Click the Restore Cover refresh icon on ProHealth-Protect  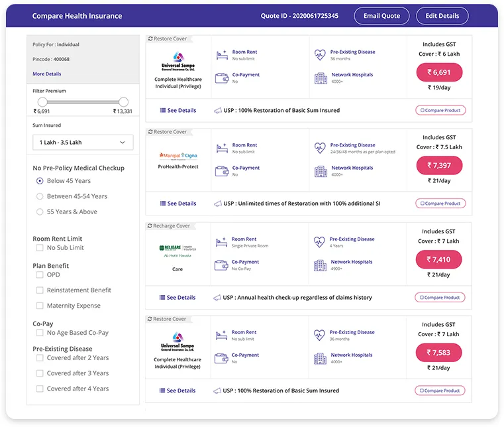click(x=150, y=132)
